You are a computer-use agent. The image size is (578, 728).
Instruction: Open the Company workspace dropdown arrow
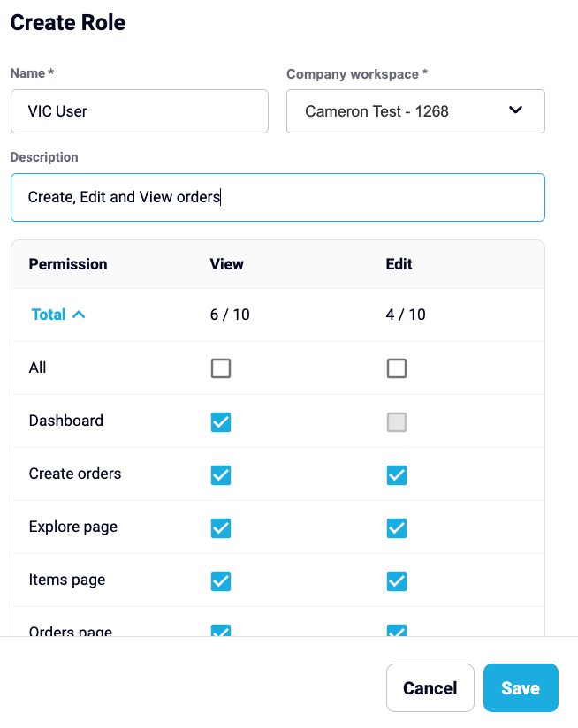click(515, 110)
